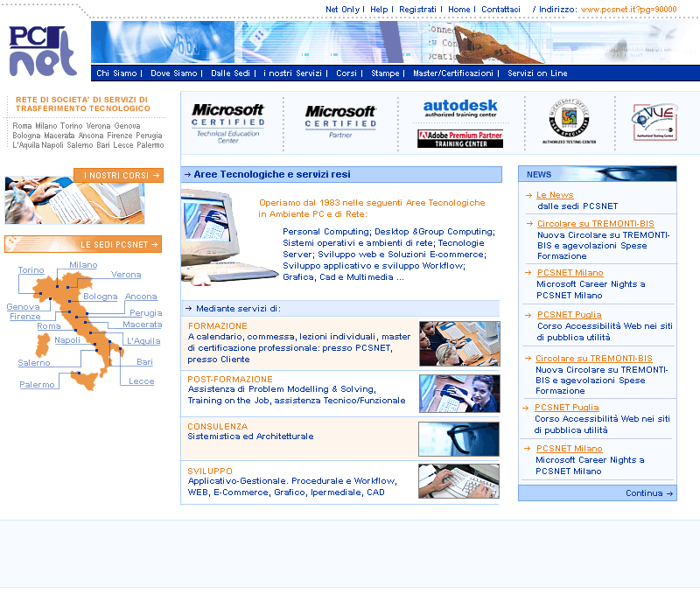This screenshot has width=700, height=601.
Task: Open L'Aquila office link
Action: (x=143, y=341)
